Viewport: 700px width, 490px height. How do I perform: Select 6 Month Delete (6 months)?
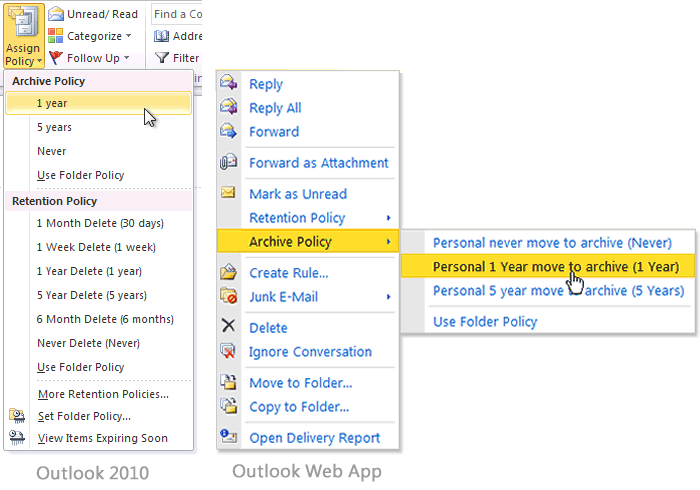pos(99,320)
